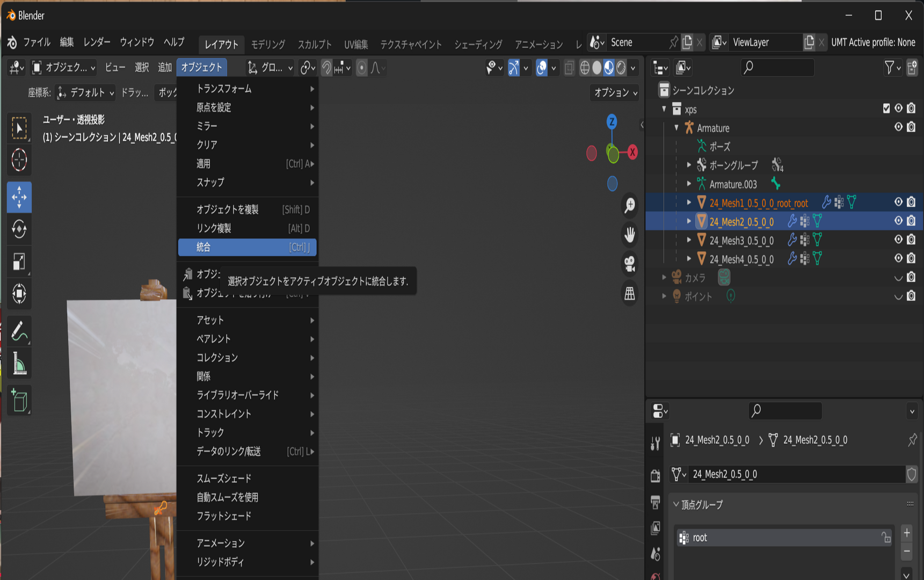924x580 pixels.
Task: Select the Measure tool
Action: 19,364
